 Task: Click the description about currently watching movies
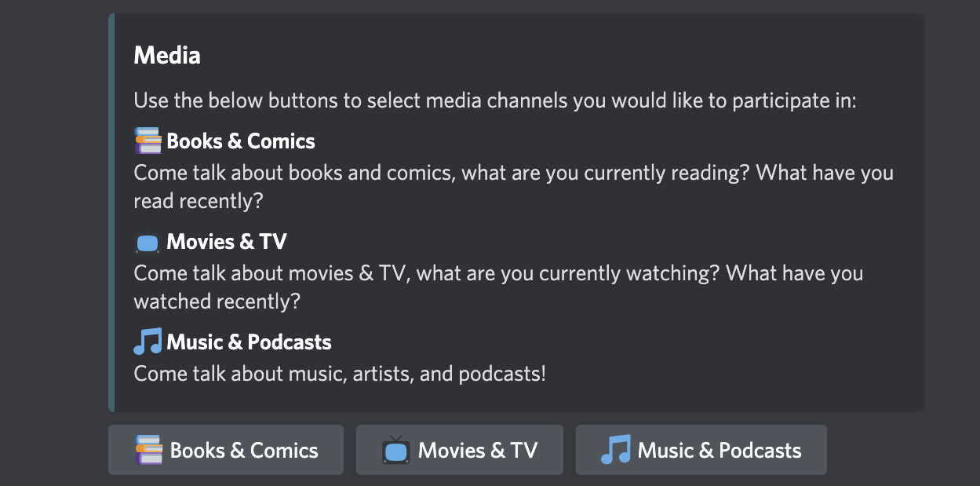(499, 287)
